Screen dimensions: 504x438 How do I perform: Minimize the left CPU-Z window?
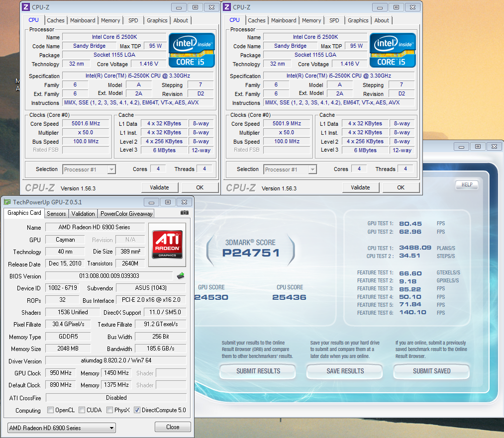(179, 7)
